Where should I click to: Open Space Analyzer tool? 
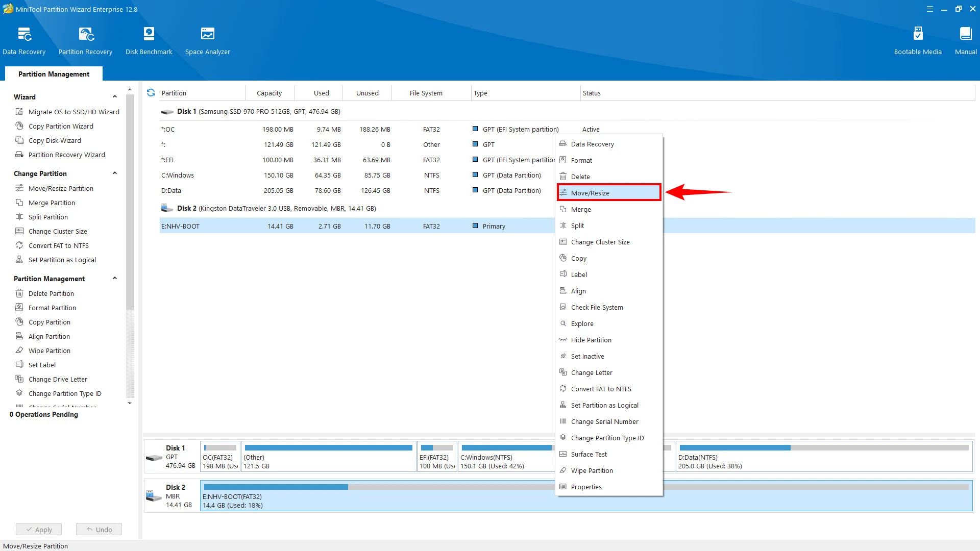click(207, 41)
